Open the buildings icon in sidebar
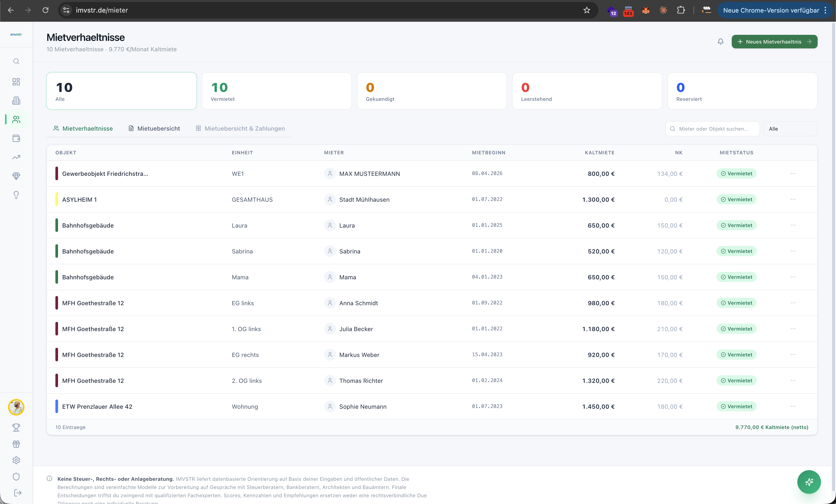 coord(16,101)
